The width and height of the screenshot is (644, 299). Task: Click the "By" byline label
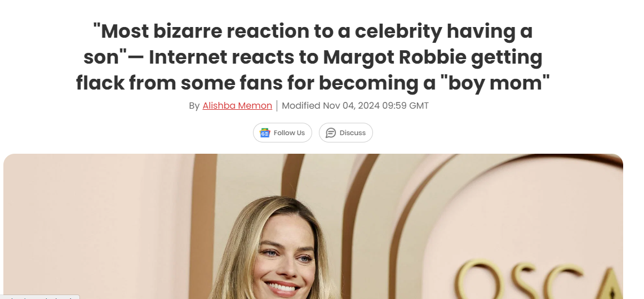(x=194, y=105)
